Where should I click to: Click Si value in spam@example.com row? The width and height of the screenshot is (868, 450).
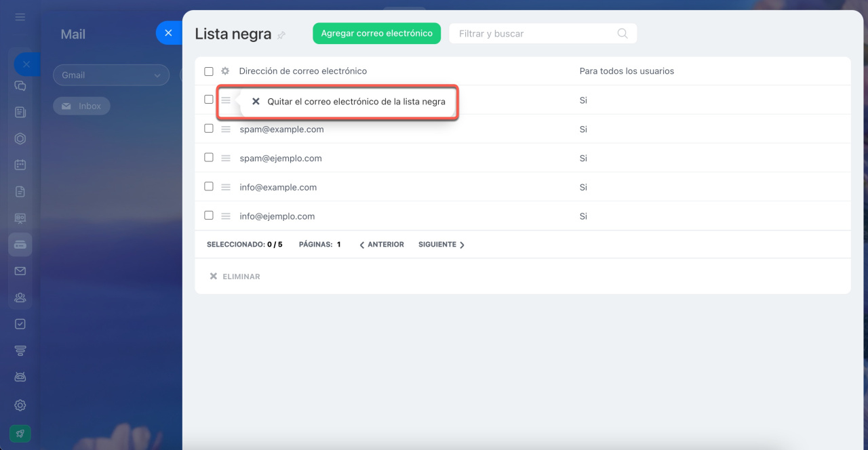583,129
